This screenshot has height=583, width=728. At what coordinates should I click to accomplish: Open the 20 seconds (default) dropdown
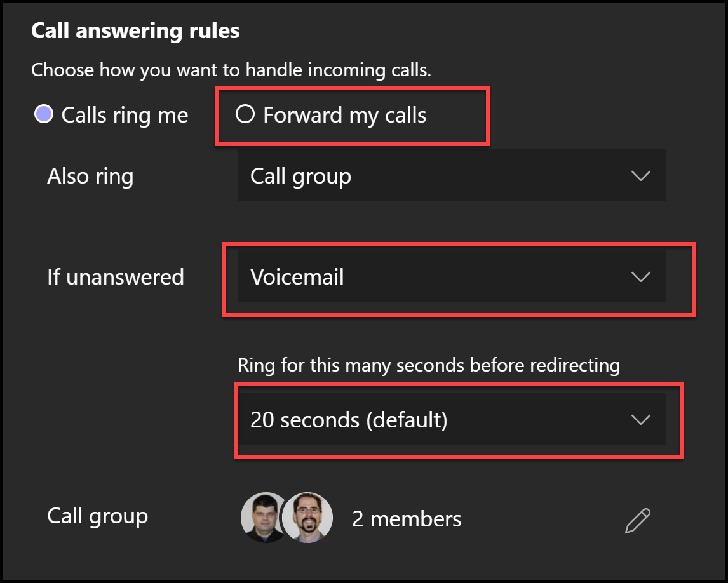pos(452,419)
